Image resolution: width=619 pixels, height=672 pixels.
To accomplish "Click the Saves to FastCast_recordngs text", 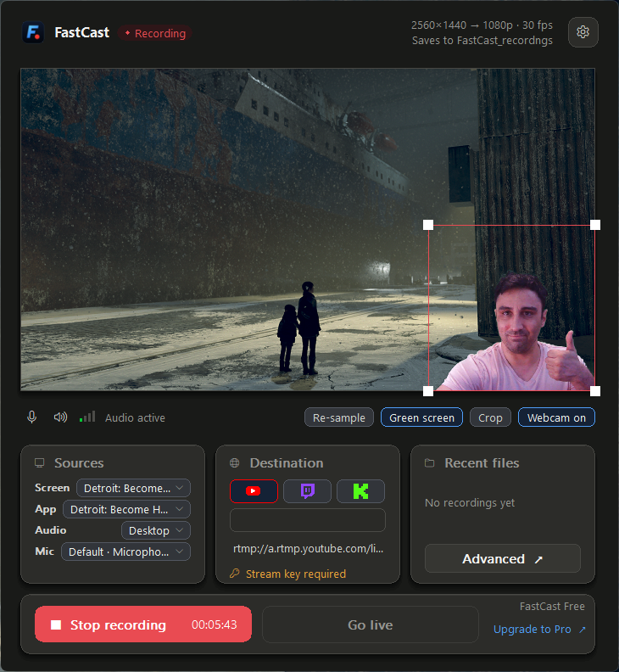I will click(x=482, y=40).
